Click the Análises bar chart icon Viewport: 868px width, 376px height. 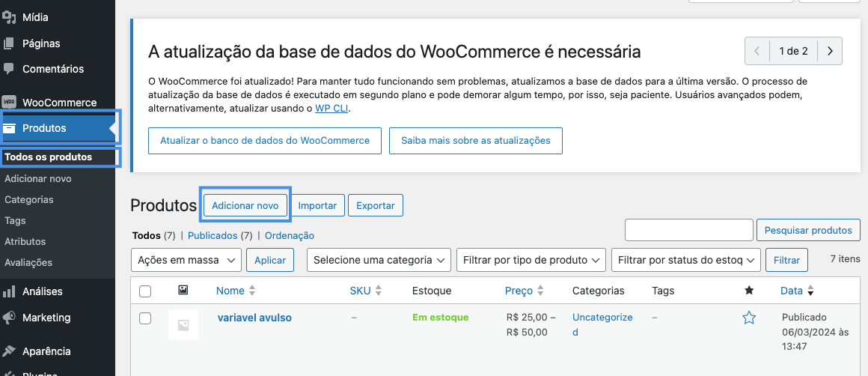(x=9, y=291)
